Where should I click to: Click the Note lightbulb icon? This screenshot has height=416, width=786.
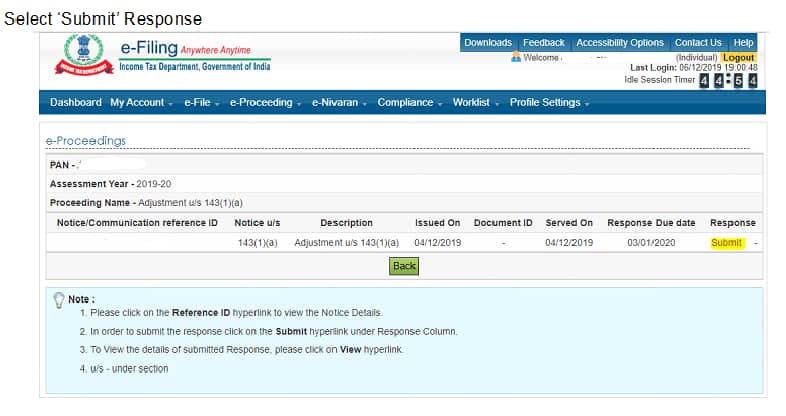point(56,299)
